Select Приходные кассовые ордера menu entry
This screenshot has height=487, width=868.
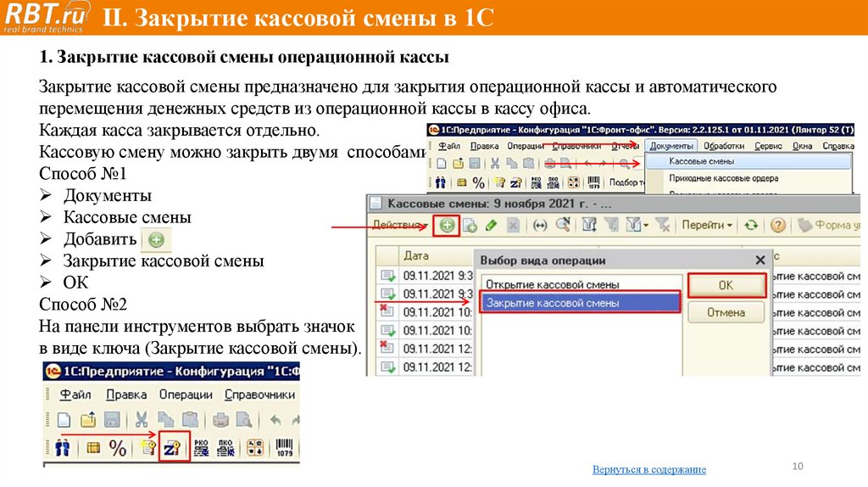pos(724,178)
